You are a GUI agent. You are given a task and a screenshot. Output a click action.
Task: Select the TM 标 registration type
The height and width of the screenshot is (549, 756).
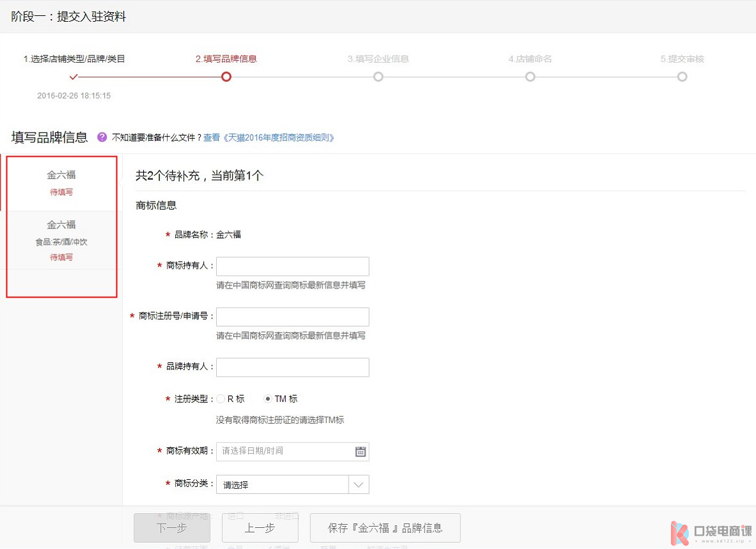click(x=268, y=399)
